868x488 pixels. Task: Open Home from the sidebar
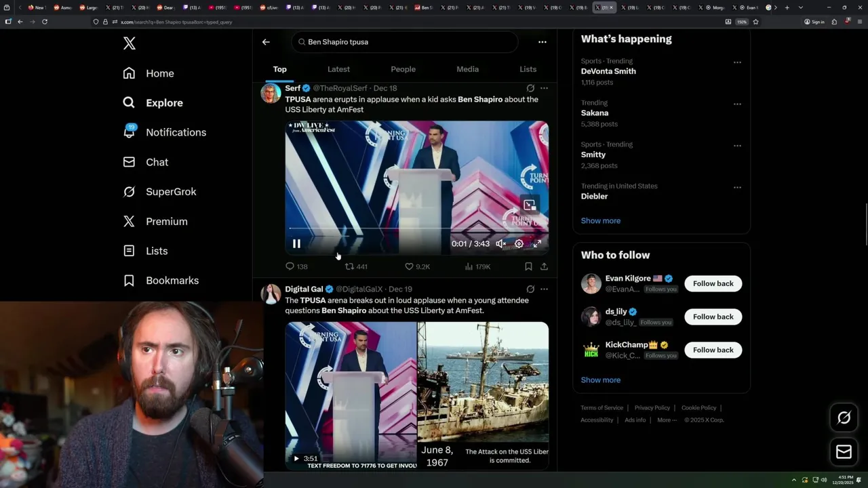pyautogui.click(x=149, y=73)
